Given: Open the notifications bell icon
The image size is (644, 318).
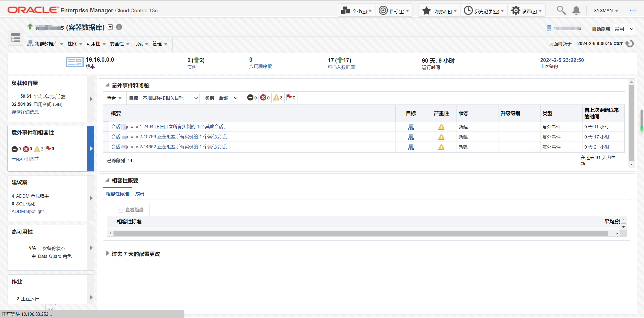Looking at the screenshot, I should click(x=576, y=11).
